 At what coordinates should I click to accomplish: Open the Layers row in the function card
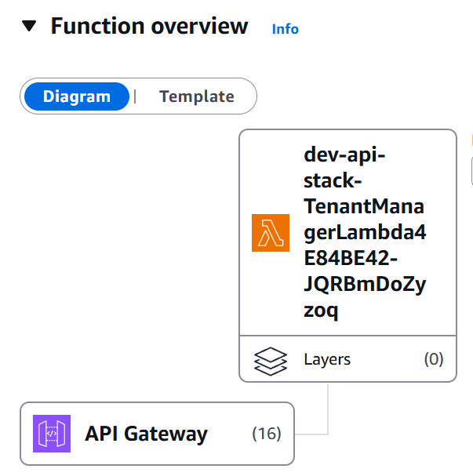pyautogui.click(x=348, y=359)
